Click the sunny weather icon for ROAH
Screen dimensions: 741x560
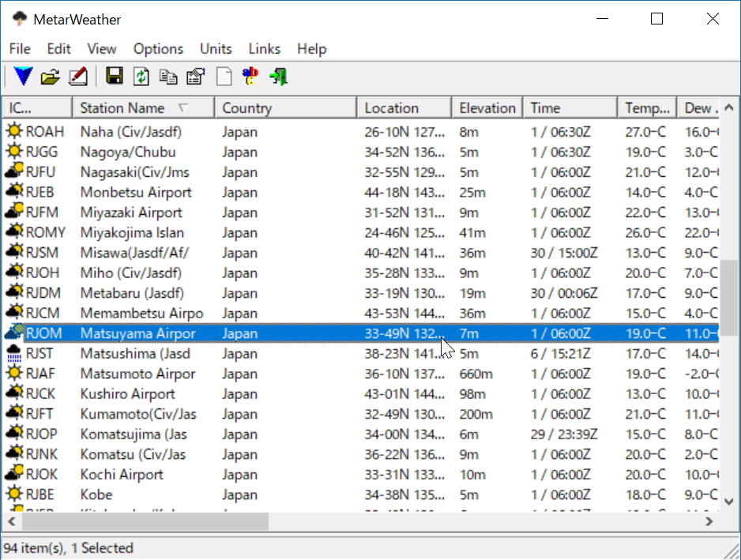(14, 131)
